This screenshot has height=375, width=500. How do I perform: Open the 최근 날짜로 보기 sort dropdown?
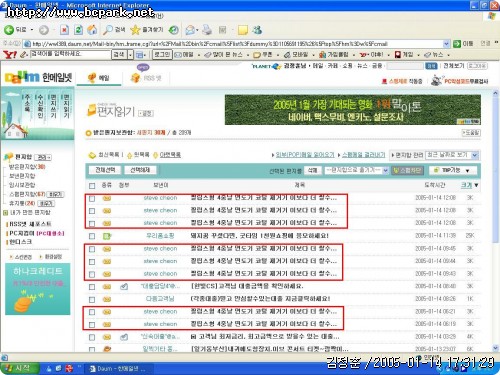click(x=452, y=155)
